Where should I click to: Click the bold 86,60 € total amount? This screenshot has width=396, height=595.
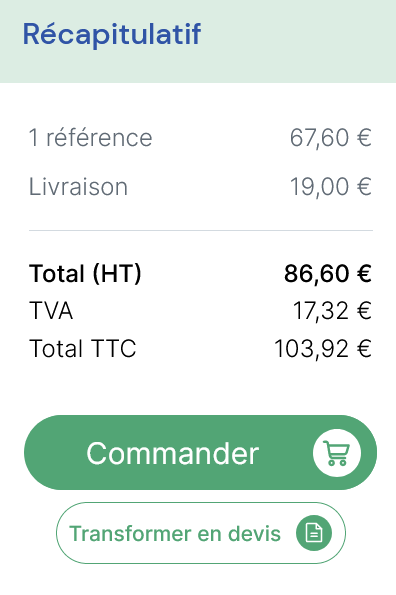328,273
